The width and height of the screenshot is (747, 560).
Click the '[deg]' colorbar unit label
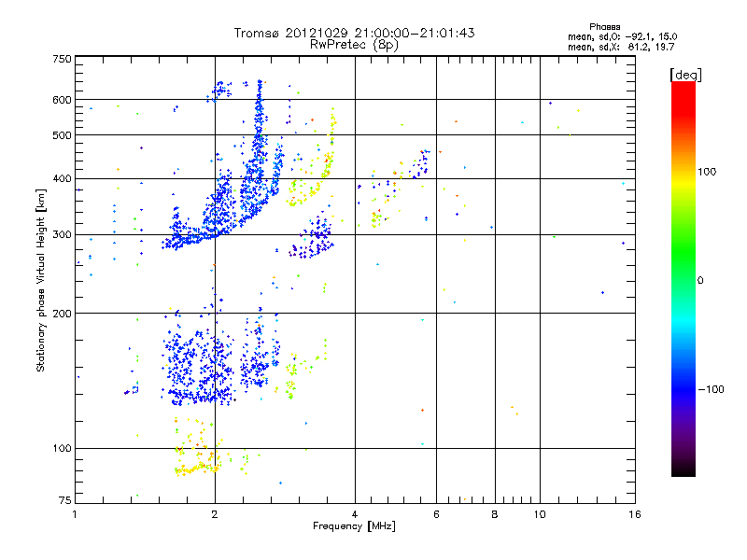pyautogui.click(x=685, y=75)
